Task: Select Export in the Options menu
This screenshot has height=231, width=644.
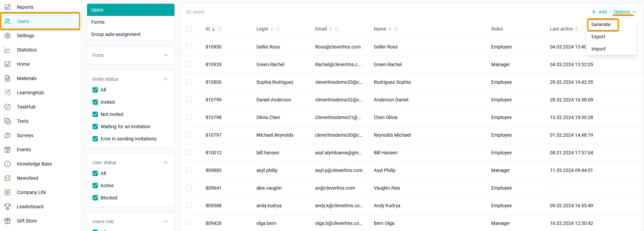Action: (x=598, y=37)
